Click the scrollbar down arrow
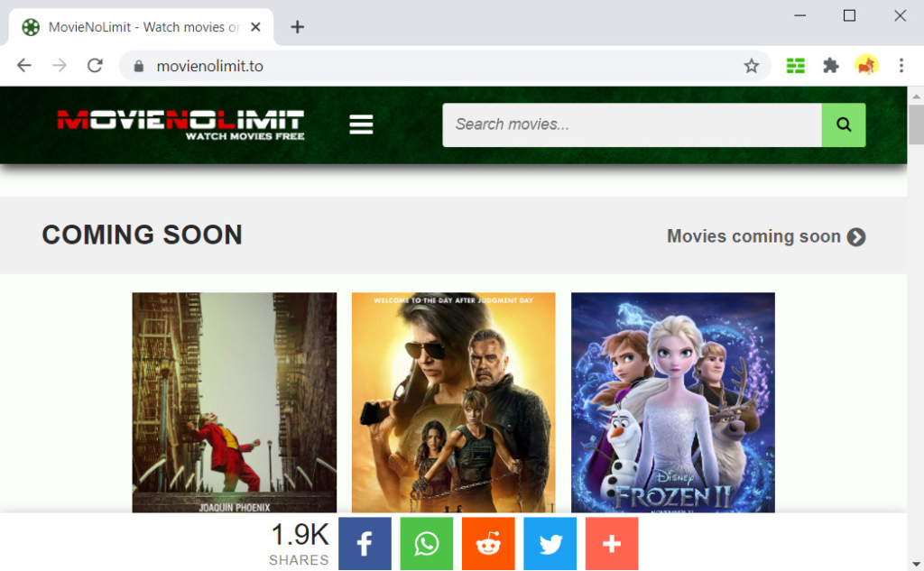 click(x=916, y=564)
